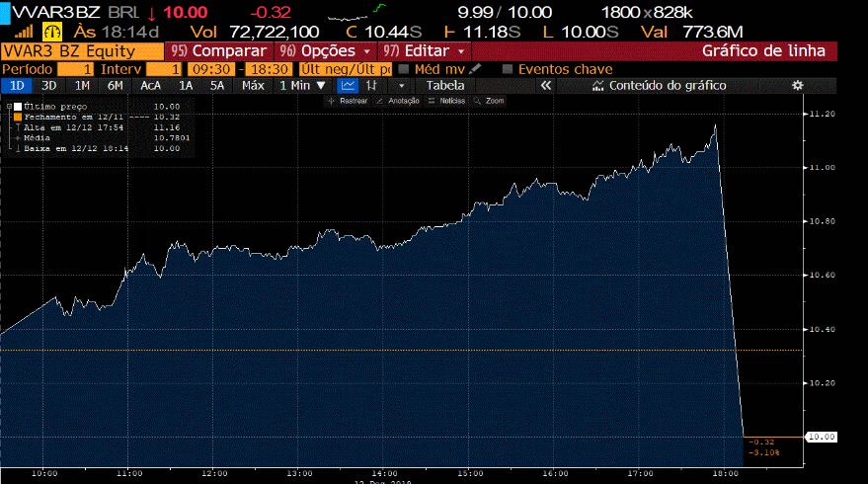Image resolution: width=868 pixels, height=484 pixels.
Task: Switch to the 1M period tab
Action: point(82,86)
